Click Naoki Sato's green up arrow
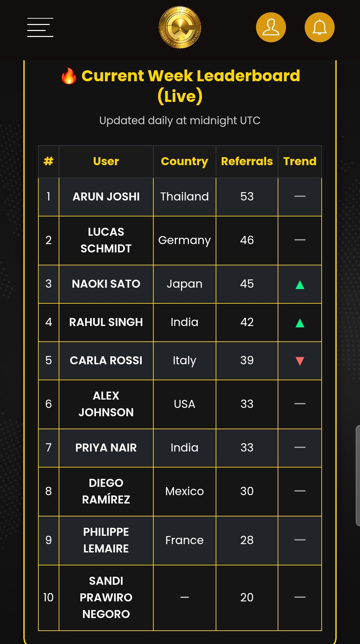Viewport: 360px width, 644px height. [300, 285]
